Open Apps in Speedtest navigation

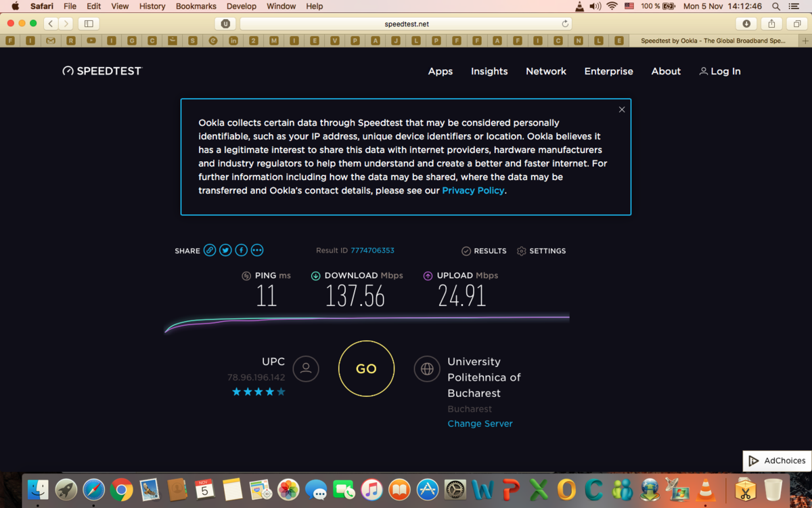(441, 71)
